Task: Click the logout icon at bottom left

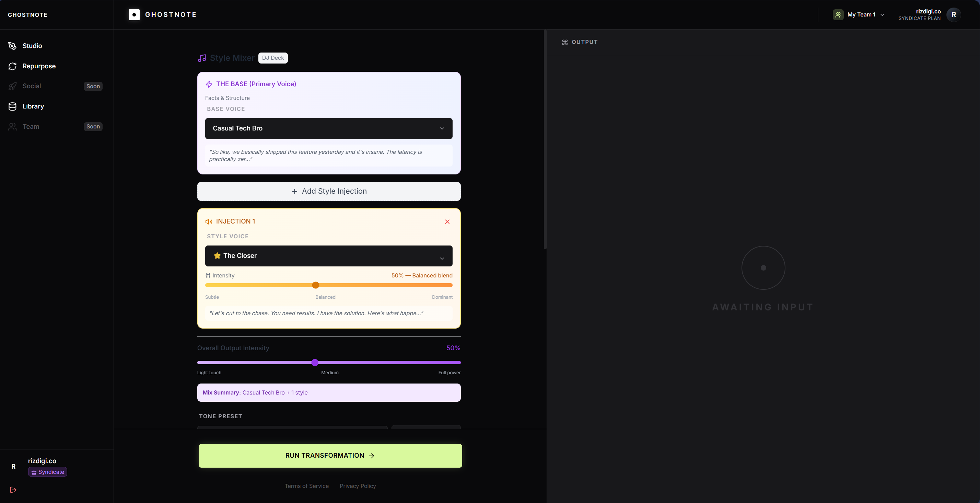Action: click(x=13, y=490)
